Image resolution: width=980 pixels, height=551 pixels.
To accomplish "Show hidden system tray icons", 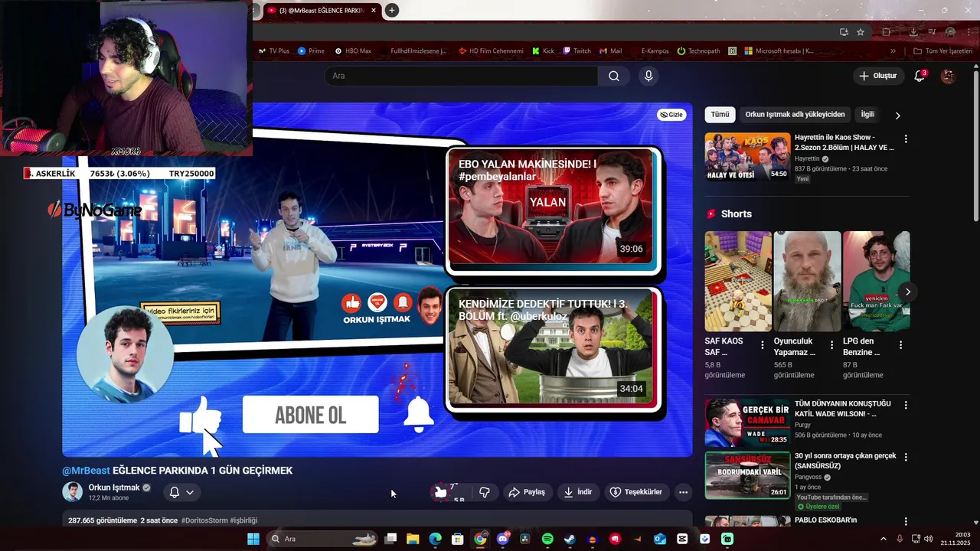I will (x=884, y=539).
